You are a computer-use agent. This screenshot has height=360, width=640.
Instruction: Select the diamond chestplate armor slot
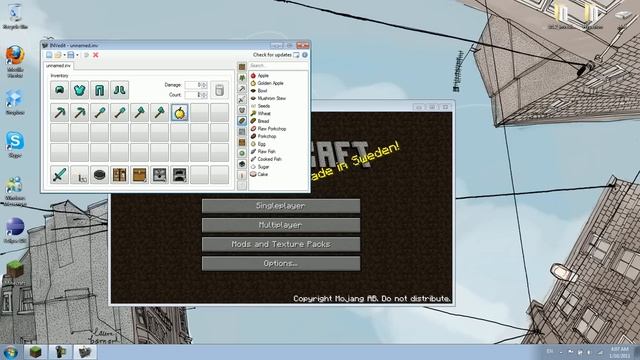[79, 90]
